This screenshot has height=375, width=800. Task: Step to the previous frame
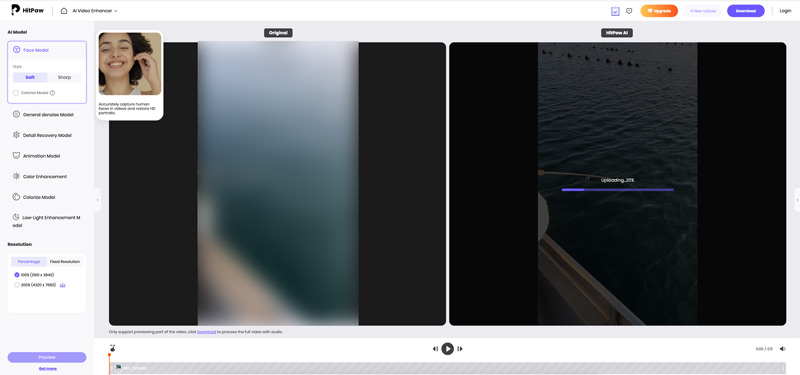coord(435,349)
